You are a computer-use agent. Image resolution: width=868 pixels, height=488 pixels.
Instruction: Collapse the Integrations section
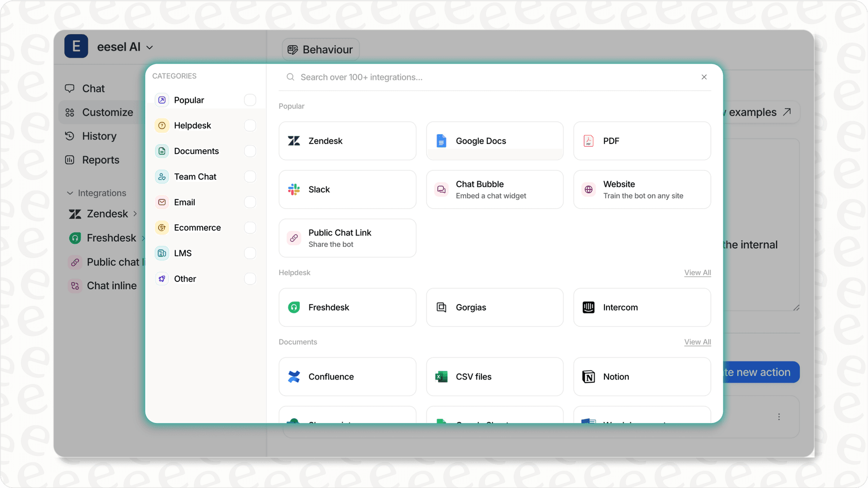click(70, 193)
